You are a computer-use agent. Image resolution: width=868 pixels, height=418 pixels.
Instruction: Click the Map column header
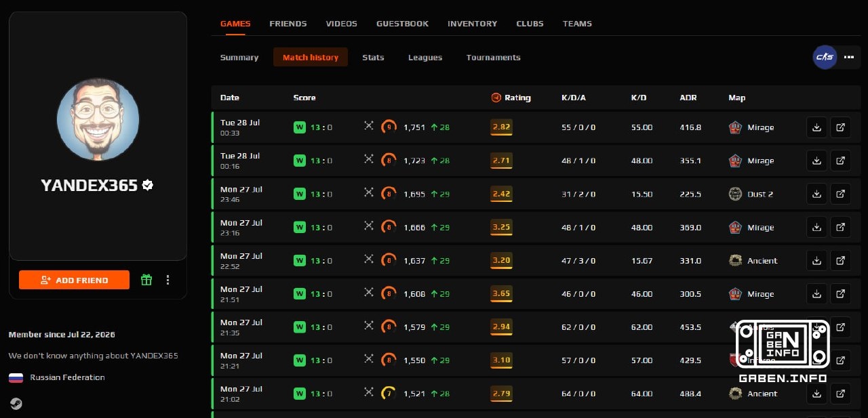point(737,98)
